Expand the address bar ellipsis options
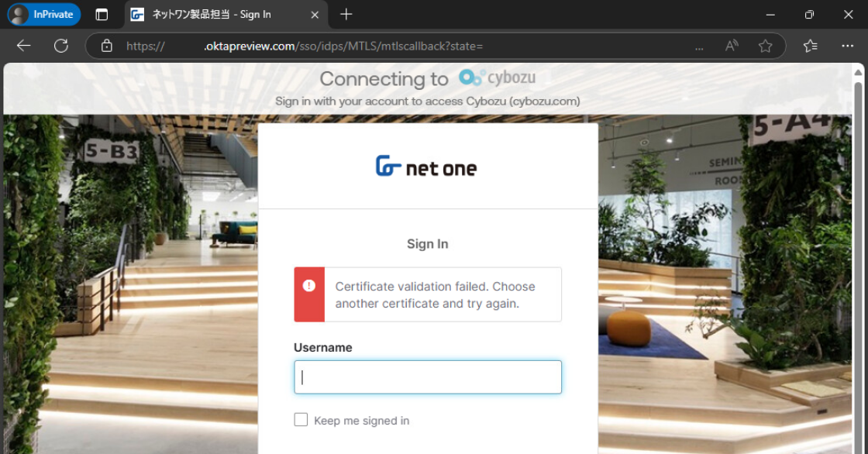 click(x=699, y=46)
